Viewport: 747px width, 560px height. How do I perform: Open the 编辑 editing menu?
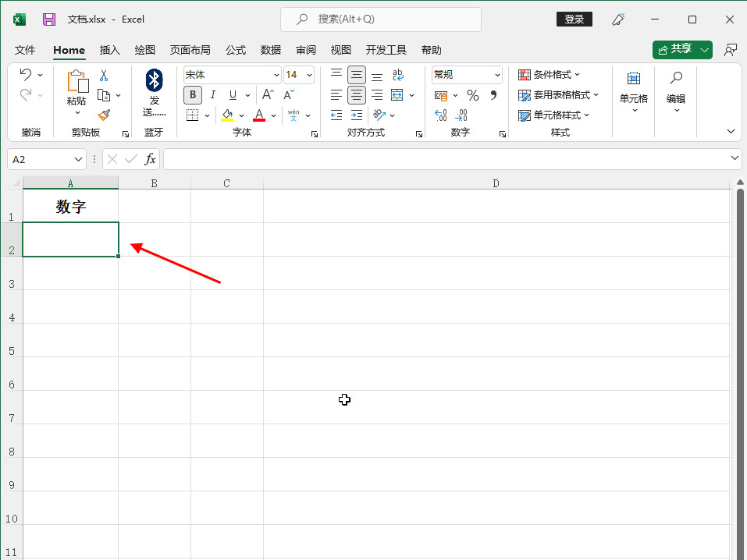(676, 92)
